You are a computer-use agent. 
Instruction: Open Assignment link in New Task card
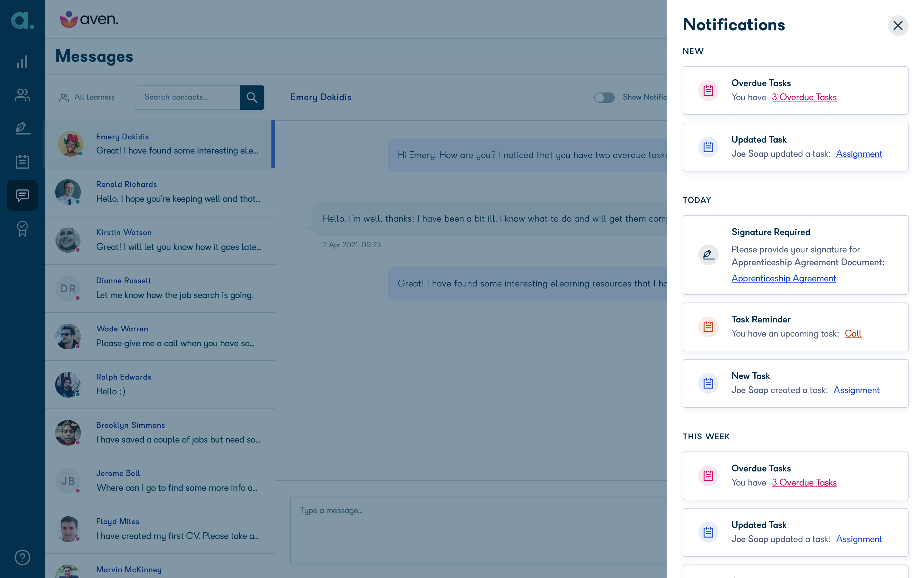pos(856,390)
